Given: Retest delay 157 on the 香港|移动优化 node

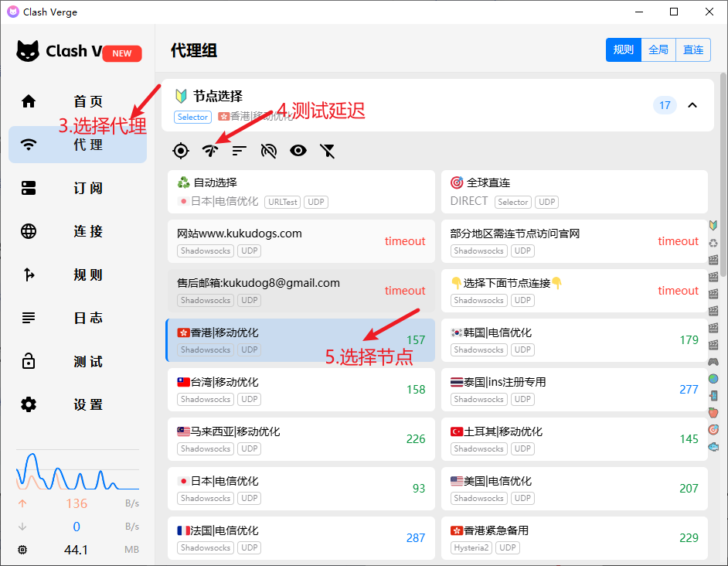Looking at the screenshot, I should point(416,340).
